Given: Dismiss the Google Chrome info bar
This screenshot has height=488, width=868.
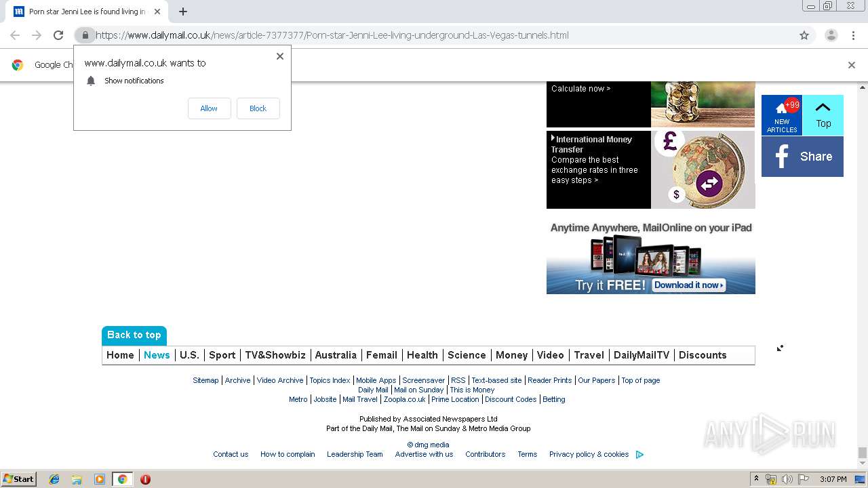Looking at the screenshot, I should [852, 65].
